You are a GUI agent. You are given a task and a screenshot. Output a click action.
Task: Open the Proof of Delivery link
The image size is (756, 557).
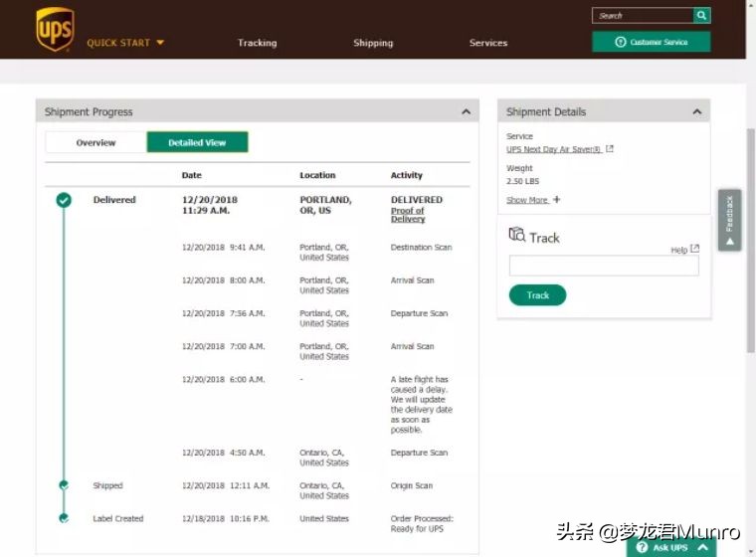[408, 215]
